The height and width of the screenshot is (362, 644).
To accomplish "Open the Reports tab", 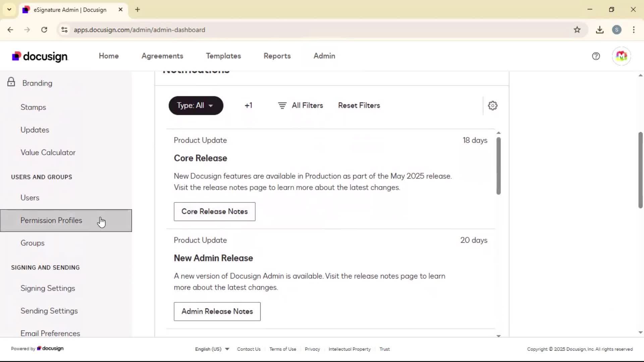I will (x=277, y=56).
